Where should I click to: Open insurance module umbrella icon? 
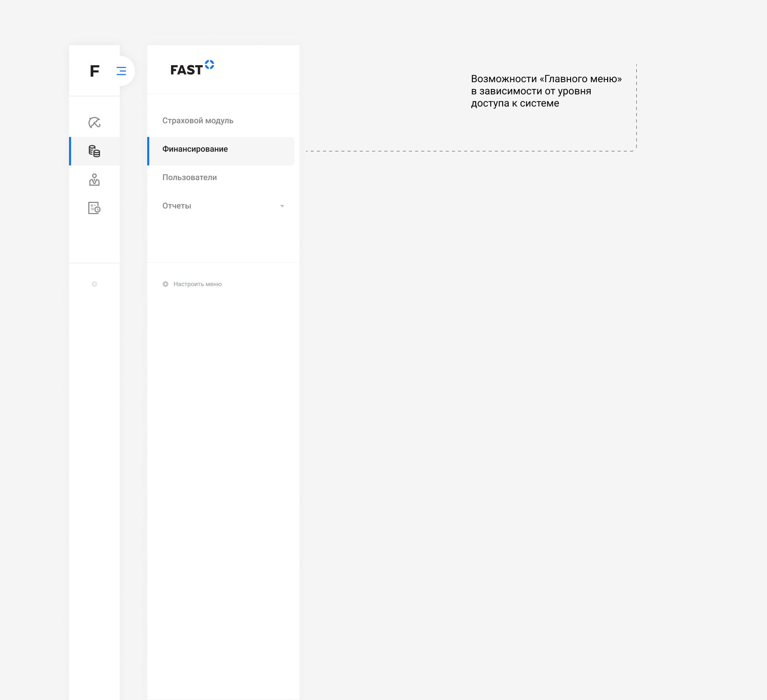coord(95,122)
